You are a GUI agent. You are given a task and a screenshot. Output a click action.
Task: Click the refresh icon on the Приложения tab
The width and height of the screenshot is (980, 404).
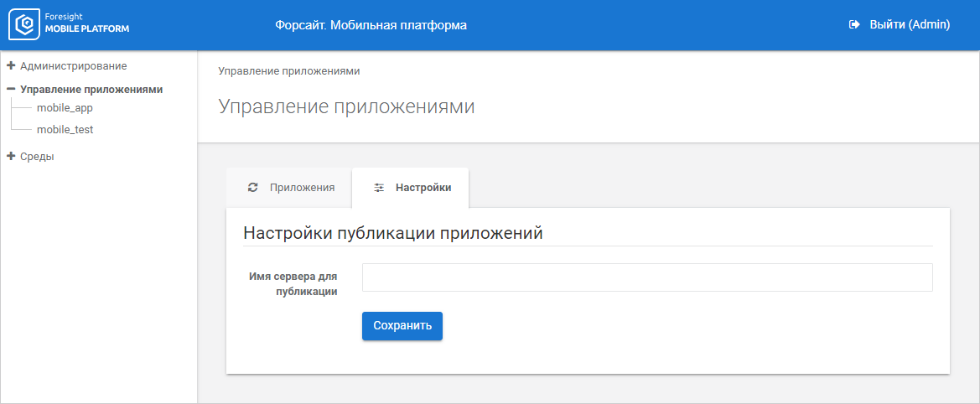click(x=253, y=188)
